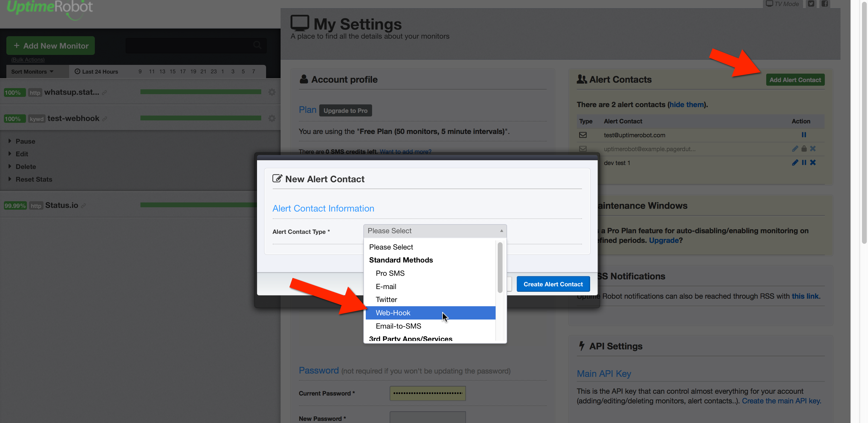Expand Reset Stats option arrow
This screenshot has height=423, width=868.
point(10,179)
